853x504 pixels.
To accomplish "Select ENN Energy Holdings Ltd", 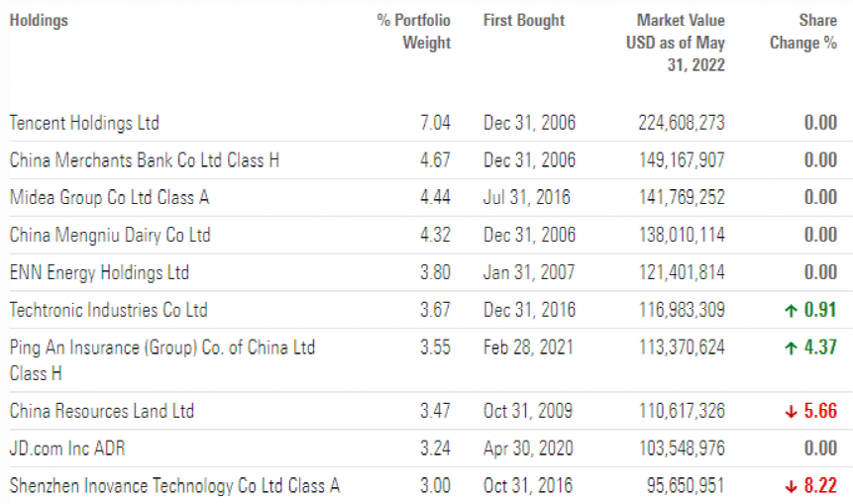I will coord(99,273).
